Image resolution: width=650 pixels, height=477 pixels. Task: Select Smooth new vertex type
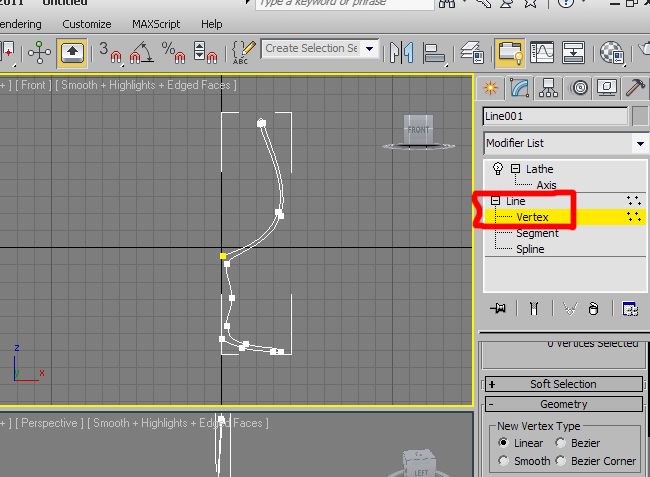(503, 460)
